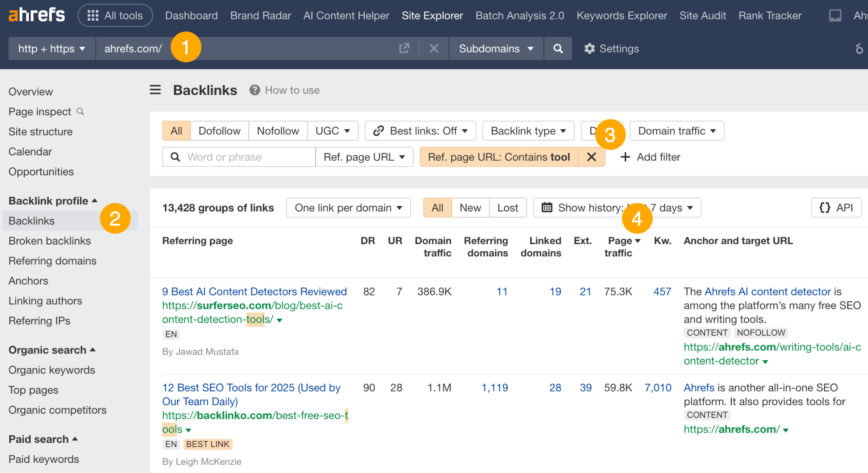The image size is (868, 473).
Task: Open ahrefs.com in new tab via external-link icon
Action: click(x=404, y=48)
